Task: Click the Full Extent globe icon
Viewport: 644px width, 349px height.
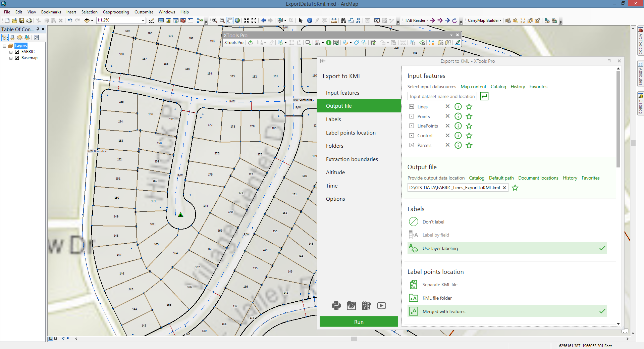Action: pyautogui.click(x=237, y=20)
